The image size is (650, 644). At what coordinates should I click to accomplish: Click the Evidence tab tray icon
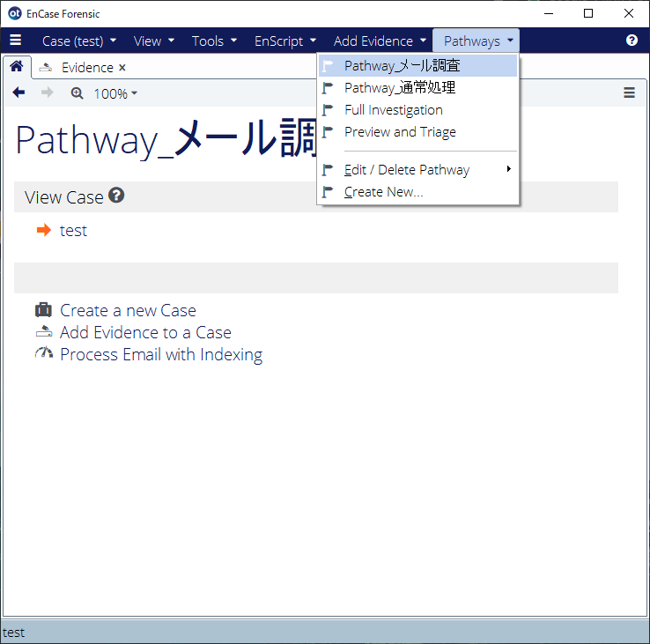(x=46, y=67)
